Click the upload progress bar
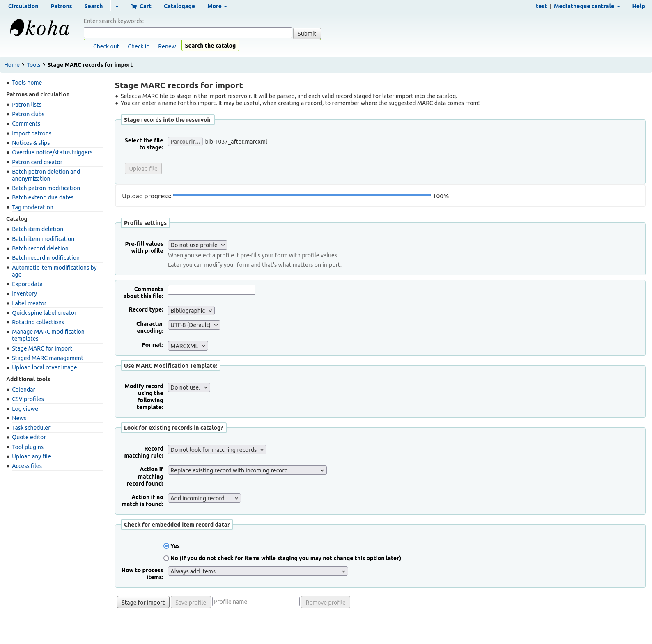This screenshot has height=644, width=652. click(x=302, y=195)
